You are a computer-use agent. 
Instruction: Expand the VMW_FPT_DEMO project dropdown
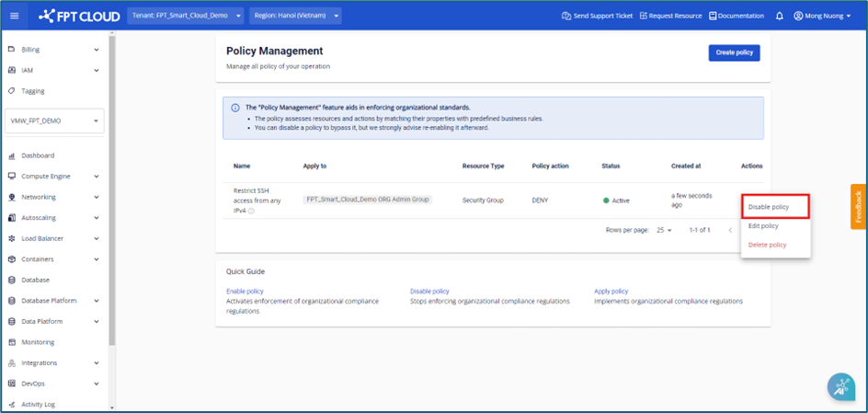(x=55, y=120)
